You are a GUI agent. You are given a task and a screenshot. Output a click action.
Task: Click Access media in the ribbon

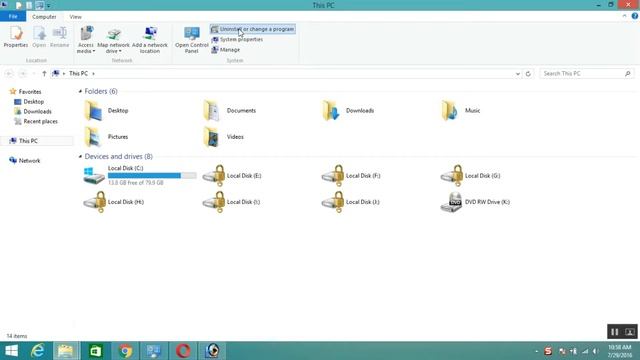[86, 40]
